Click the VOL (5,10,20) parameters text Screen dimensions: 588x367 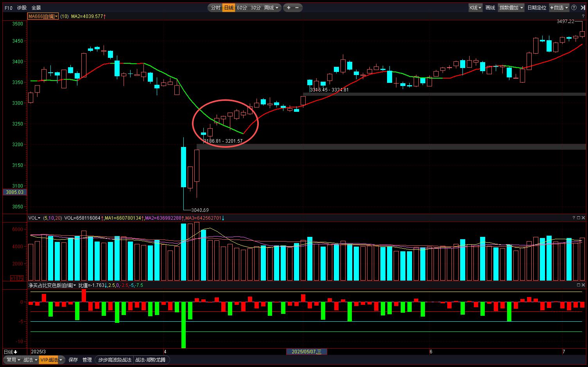click(x=52, y=218)
